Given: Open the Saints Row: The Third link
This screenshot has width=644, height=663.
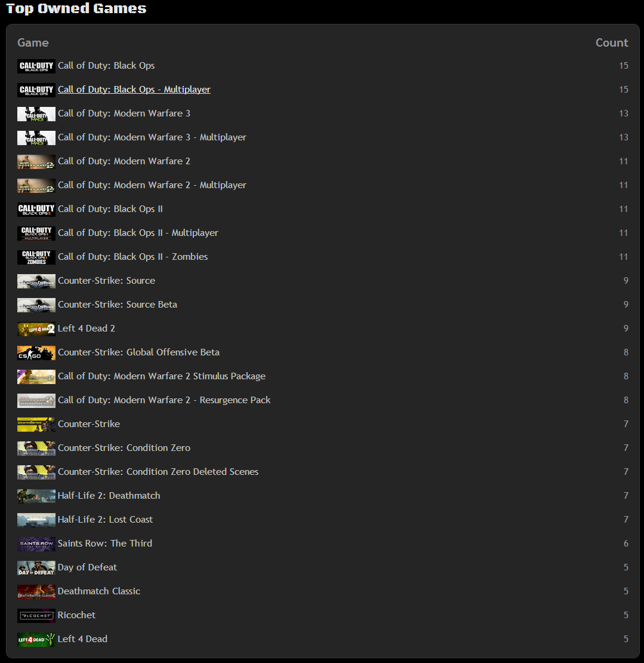Looking at the screenshot, I should (105, 544).
